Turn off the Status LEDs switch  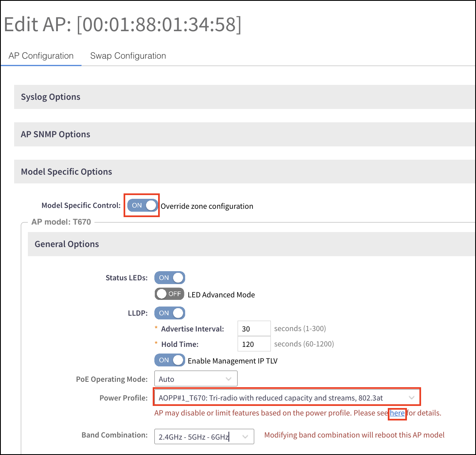point(170,278)
